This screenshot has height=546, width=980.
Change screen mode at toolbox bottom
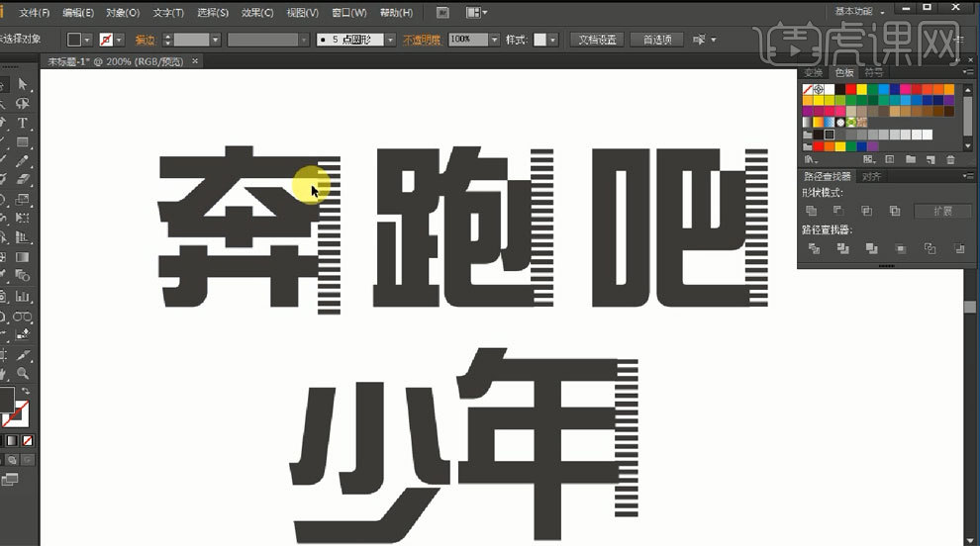click(9, 480)
